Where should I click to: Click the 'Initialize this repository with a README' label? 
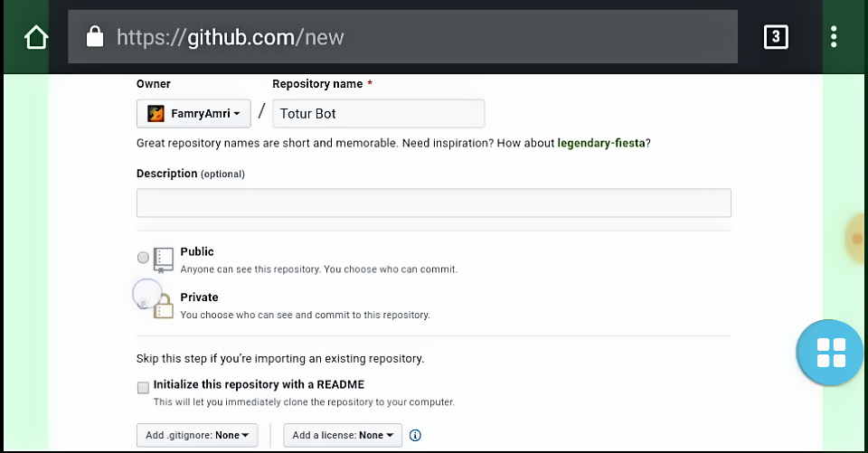click(259, 384)
